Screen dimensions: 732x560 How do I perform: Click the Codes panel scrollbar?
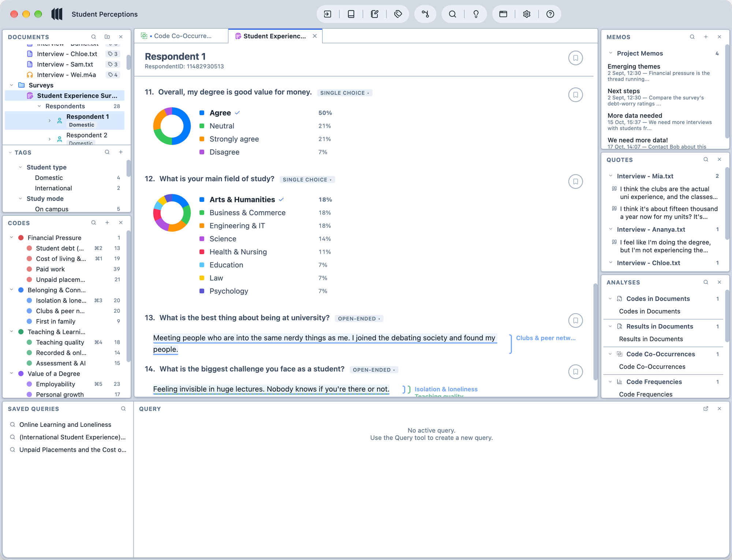(128, 296)
